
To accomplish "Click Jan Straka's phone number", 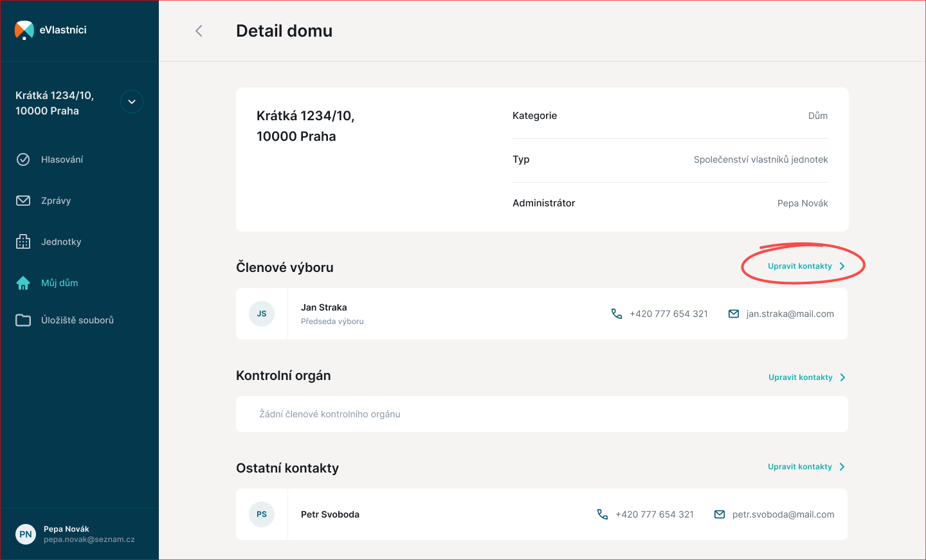I will pos(669,314).
